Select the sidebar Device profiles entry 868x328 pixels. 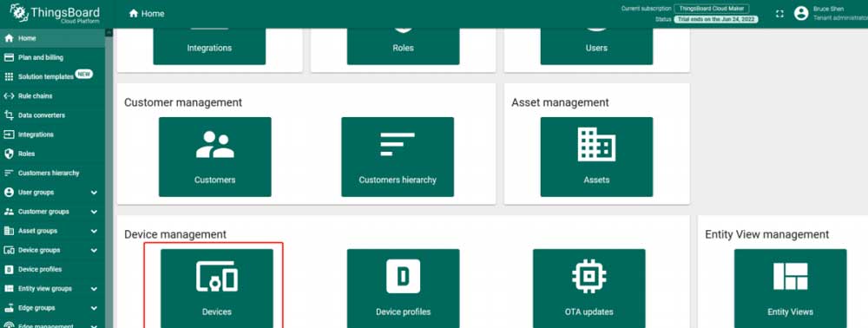(52, 269)
